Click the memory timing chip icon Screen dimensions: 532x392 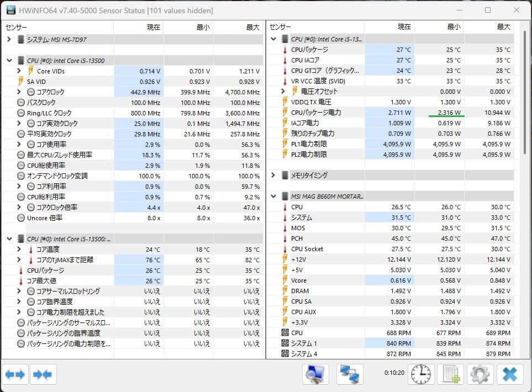(x=286, y=176)
